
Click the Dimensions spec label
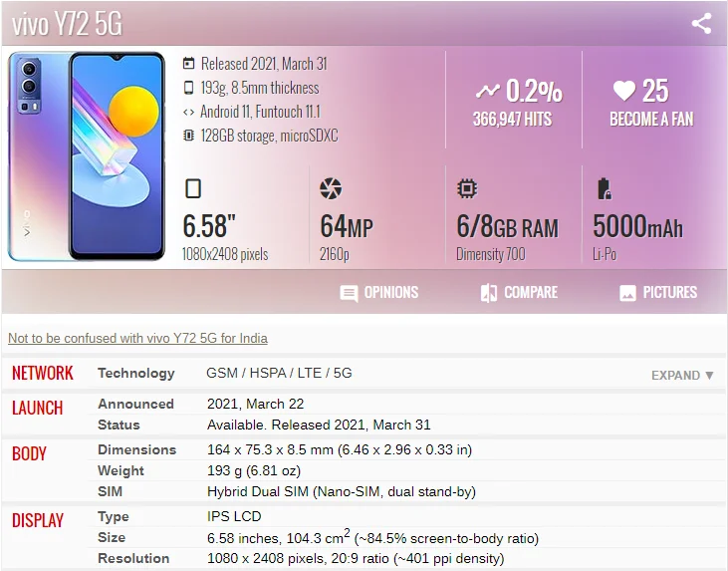point(137,449)
